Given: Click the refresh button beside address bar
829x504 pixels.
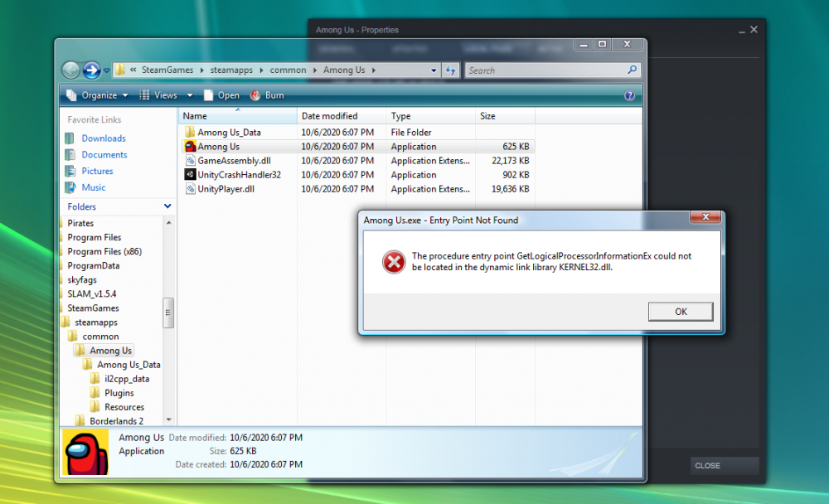Looking at the screenshot, I should point(451,70).
